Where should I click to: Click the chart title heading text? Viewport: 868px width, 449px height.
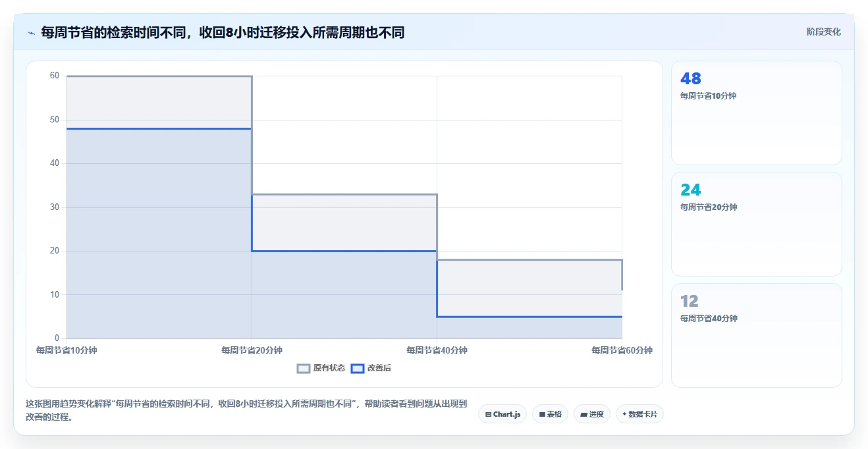pyautogui.click(x=223, y=32)
